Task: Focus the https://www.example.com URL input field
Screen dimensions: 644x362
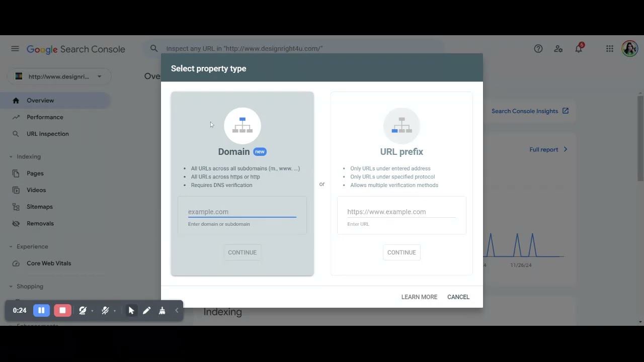Action: coord(401,212)
